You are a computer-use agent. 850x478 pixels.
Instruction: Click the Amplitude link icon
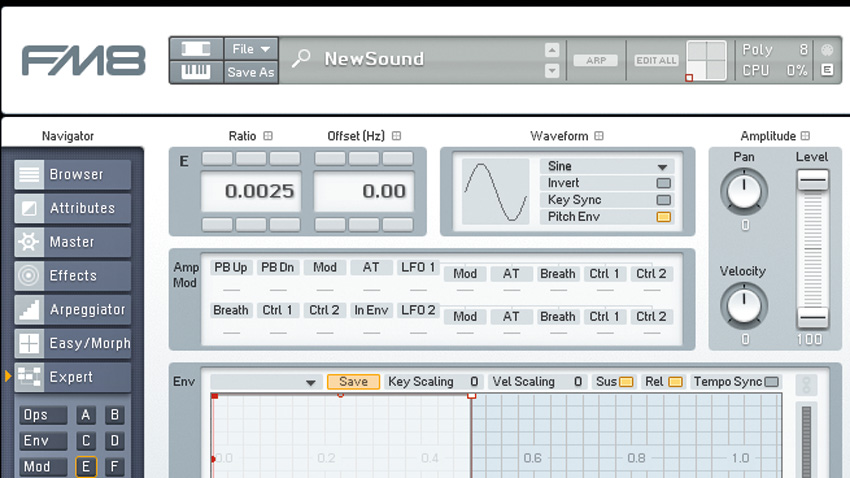806,136
